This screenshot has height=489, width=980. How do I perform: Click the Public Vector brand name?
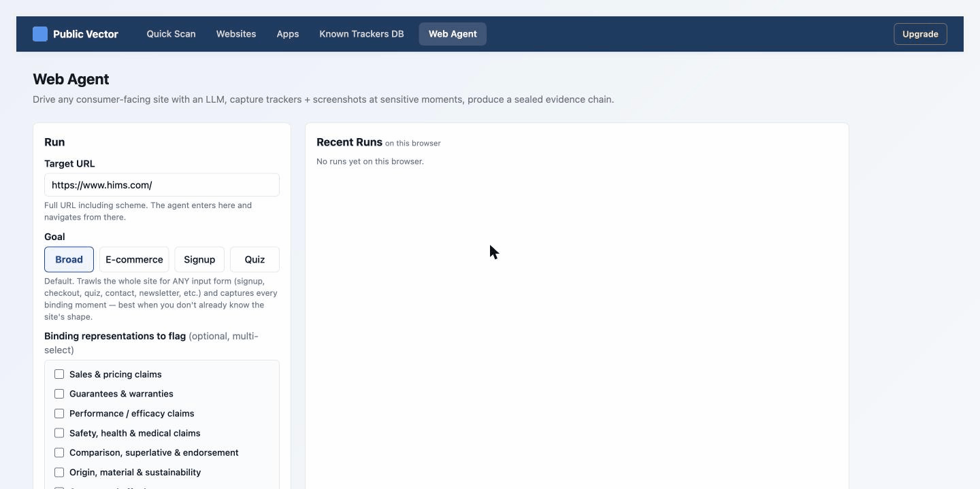coord(86,34)
